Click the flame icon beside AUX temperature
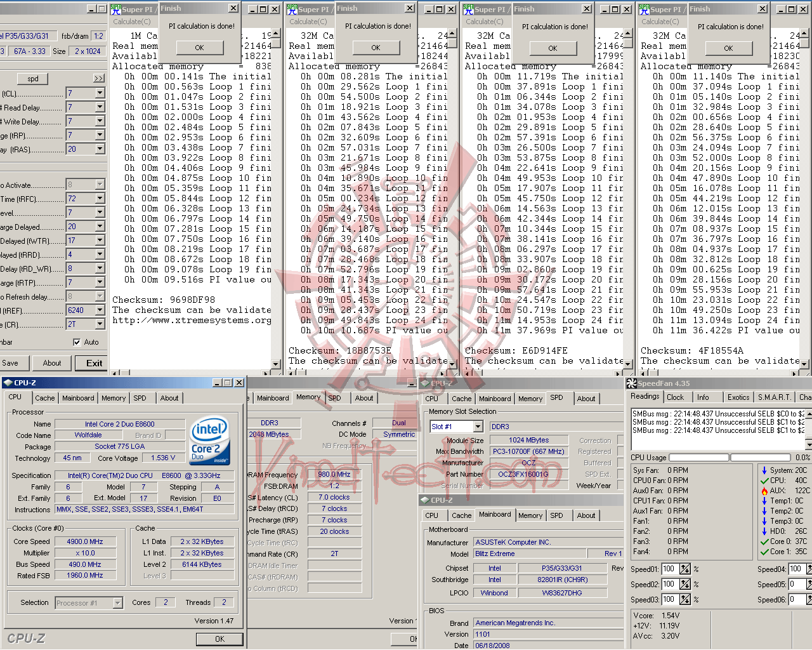Viewport: 812px width, 650px height. (x=764, y=491)
